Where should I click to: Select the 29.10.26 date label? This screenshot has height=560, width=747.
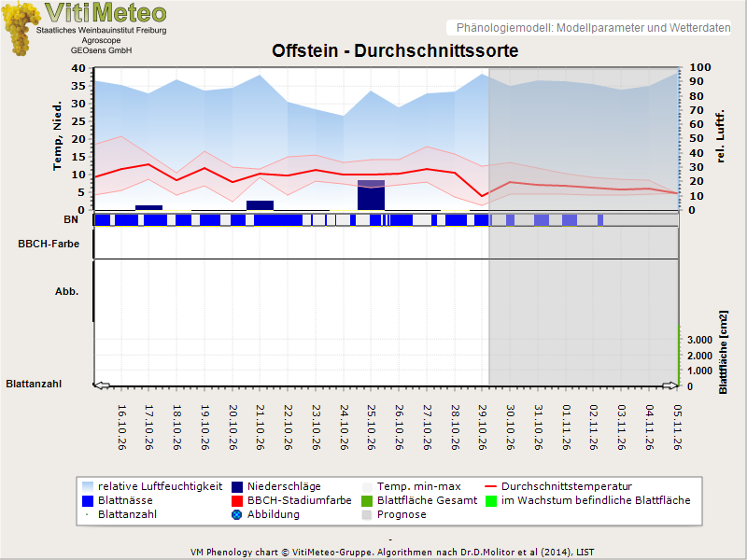[482, 427]
